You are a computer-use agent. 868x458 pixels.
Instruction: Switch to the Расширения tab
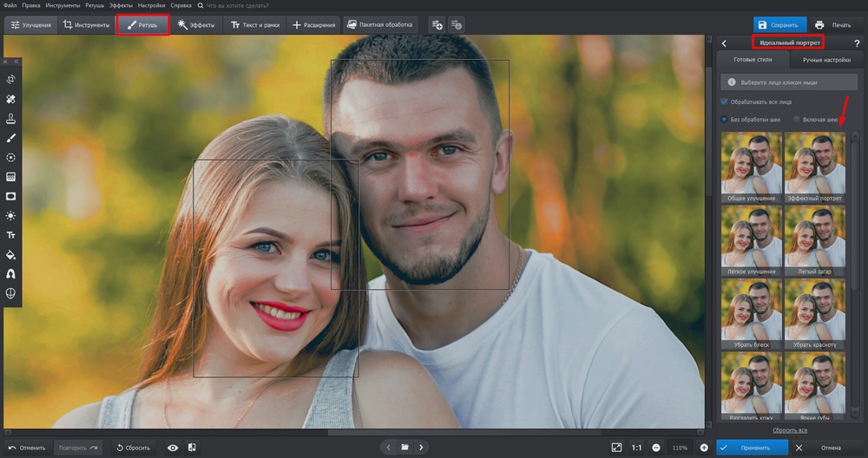pos(314,25)
